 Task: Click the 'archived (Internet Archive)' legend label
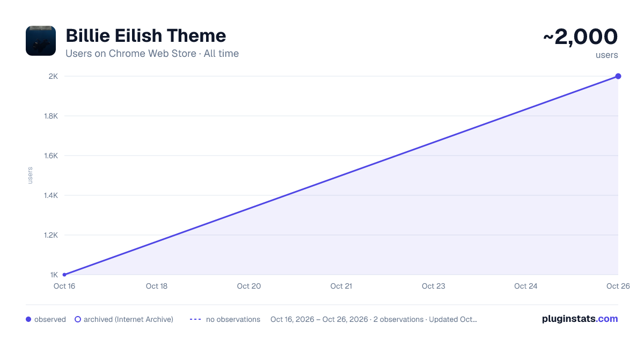click(x=128, y=319)
